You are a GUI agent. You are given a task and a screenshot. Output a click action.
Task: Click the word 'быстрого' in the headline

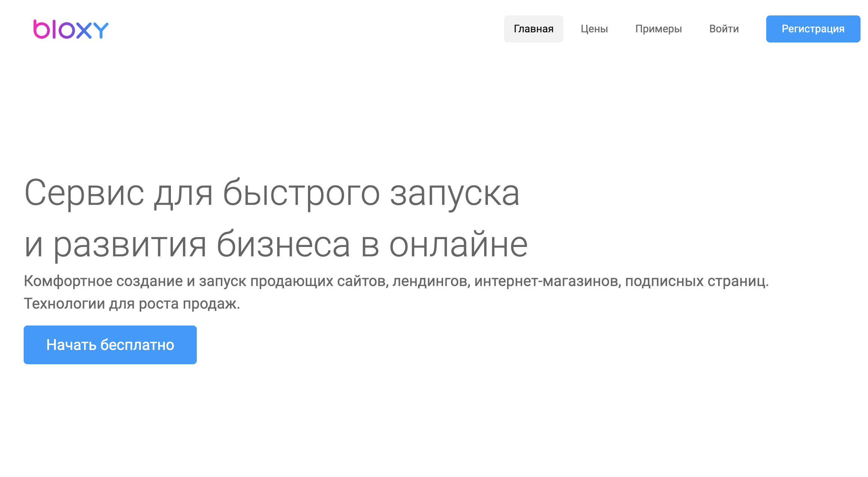tap(301, 193)
